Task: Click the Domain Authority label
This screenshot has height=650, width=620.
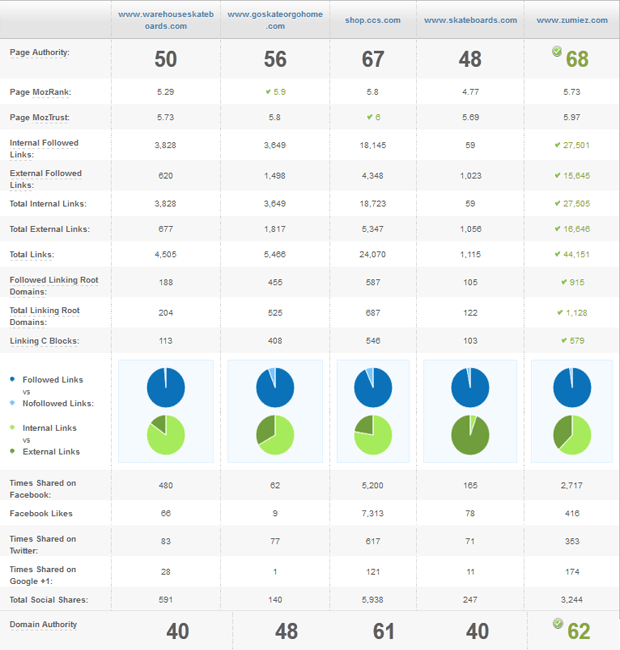Action: 44,624
